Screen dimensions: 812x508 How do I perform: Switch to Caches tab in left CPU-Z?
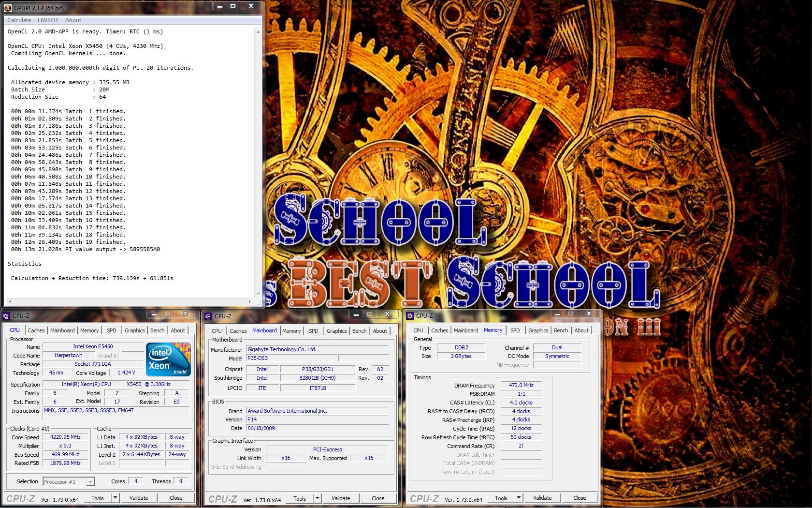(36, 330)
